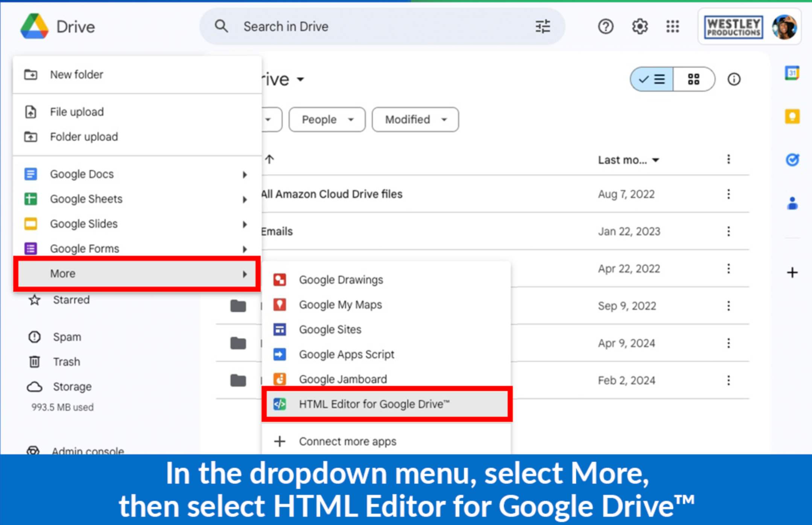Open more options in list header
812x525 pixels.
[x=728, y=159]
